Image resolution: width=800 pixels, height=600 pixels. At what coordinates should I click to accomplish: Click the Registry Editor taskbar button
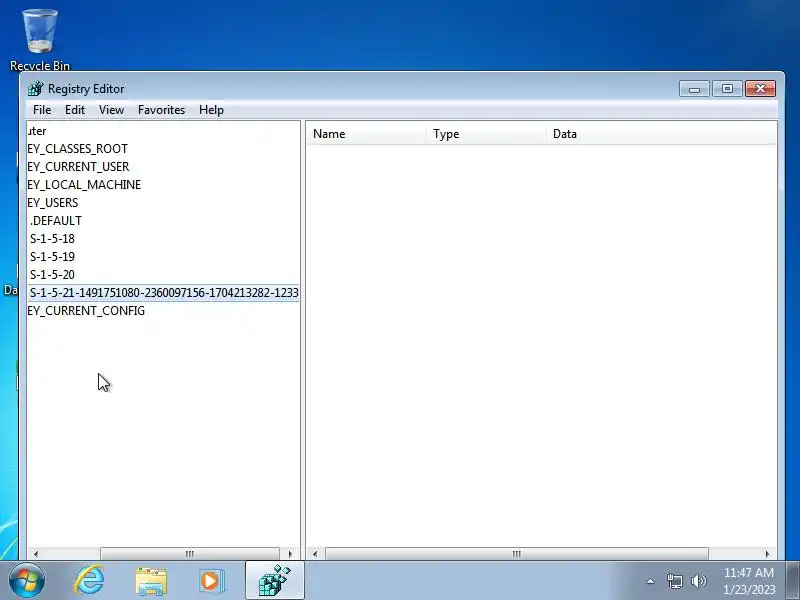[274, 580]
